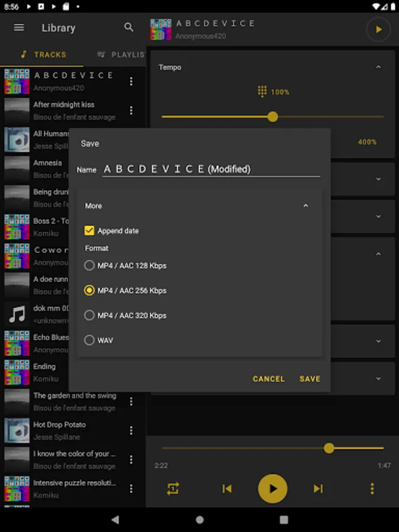
Task: Open the hamburger navigation menu
Action: pyautogui.click(x=19, y=27)
